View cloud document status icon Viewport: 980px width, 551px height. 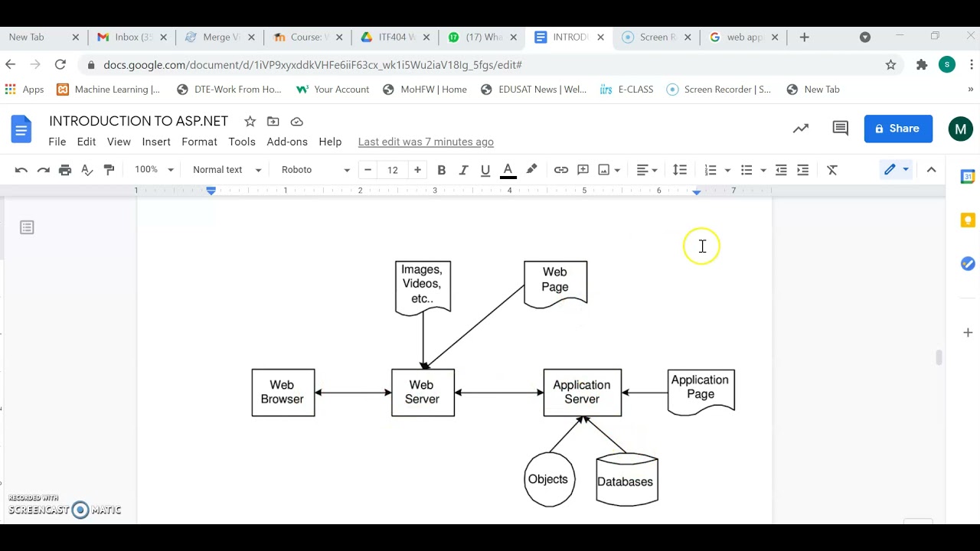(297, 121)
